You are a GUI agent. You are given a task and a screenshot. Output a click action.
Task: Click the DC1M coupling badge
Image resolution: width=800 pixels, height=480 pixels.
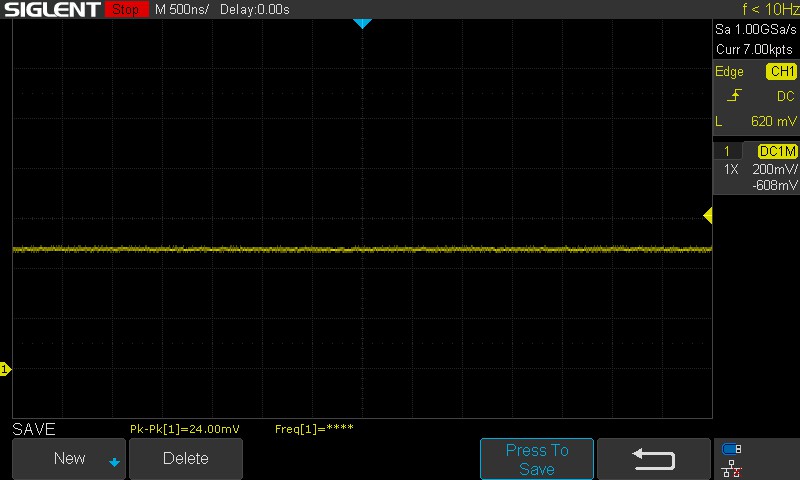(778, 151)
